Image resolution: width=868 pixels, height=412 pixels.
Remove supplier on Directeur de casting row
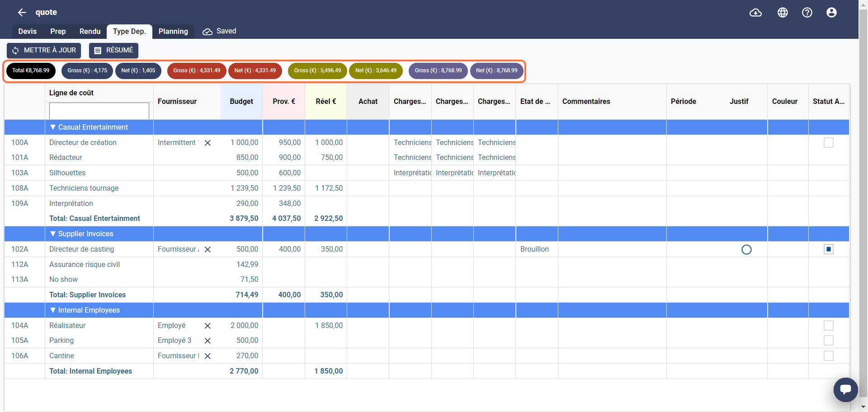208,249
